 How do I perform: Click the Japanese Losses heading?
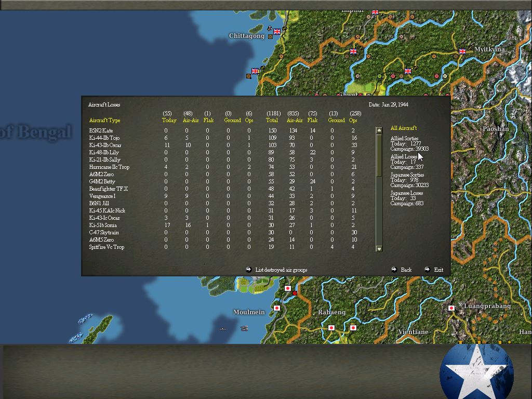pos(407,193)
